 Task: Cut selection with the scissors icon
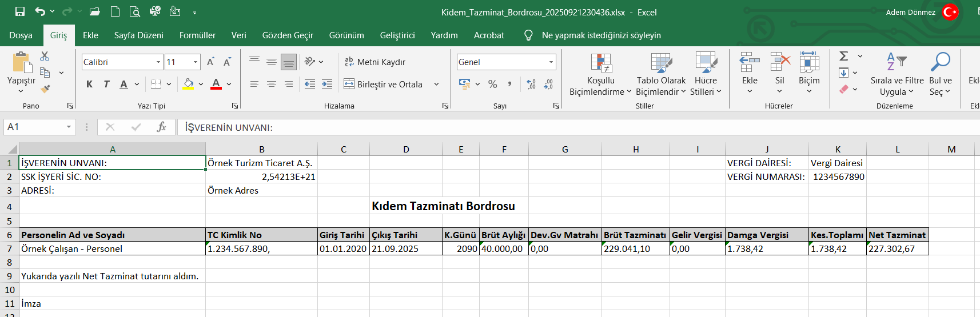45,56
